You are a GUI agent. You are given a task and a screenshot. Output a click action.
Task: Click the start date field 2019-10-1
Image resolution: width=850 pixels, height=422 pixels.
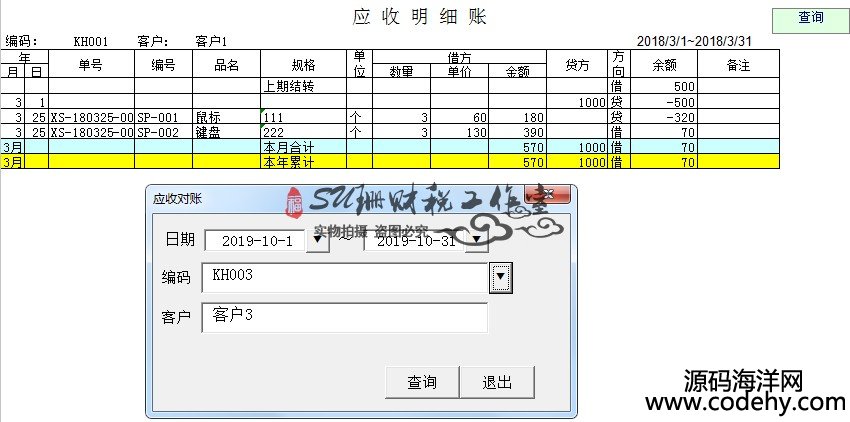point(255,241)
